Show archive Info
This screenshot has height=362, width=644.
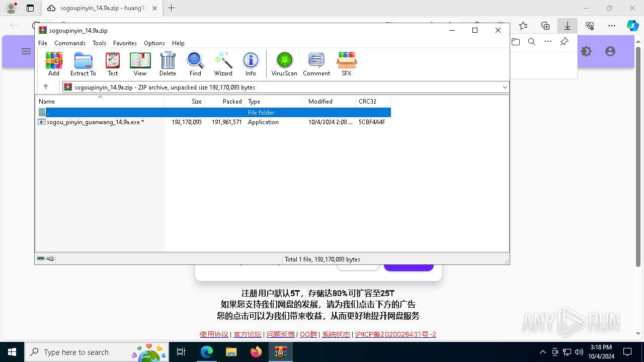pyautogui.click(x=251, y=64)
